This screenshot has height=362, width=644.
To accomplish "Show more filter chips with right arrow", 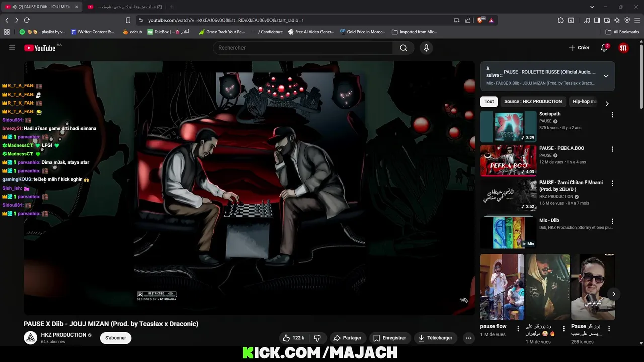I will pyautogui.click(x=607, y=103).
